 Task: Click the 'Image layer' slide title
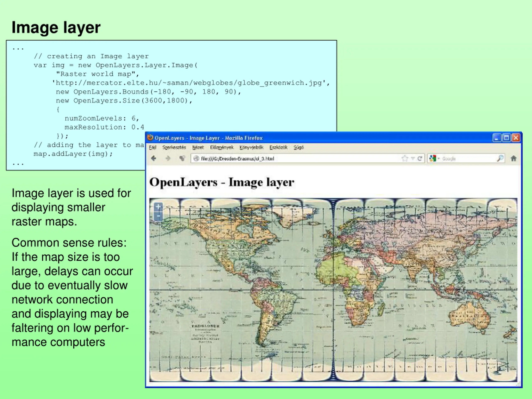pos(56,28)
